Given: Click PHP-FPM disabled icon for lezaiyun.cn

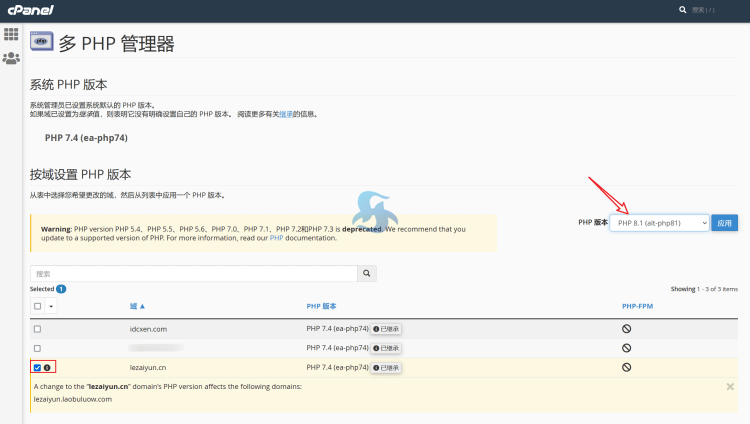Looking at the screenshot, I should coord(627,368).
